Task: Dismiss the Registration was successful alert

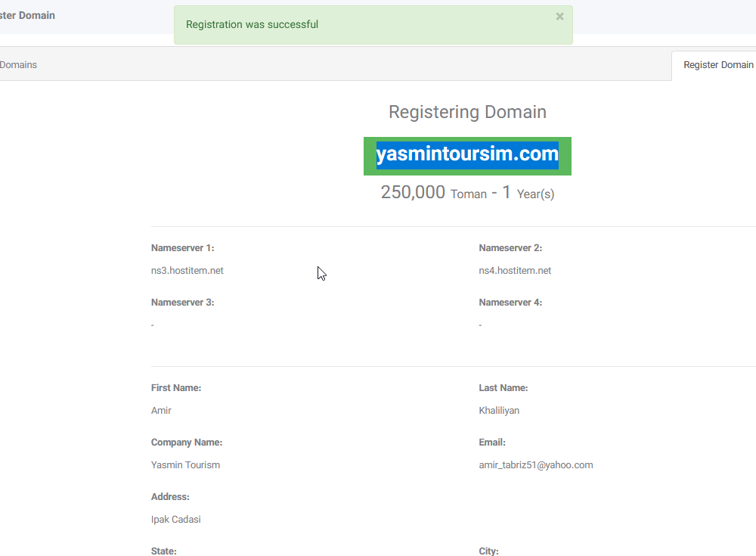Action: [559, 17]
